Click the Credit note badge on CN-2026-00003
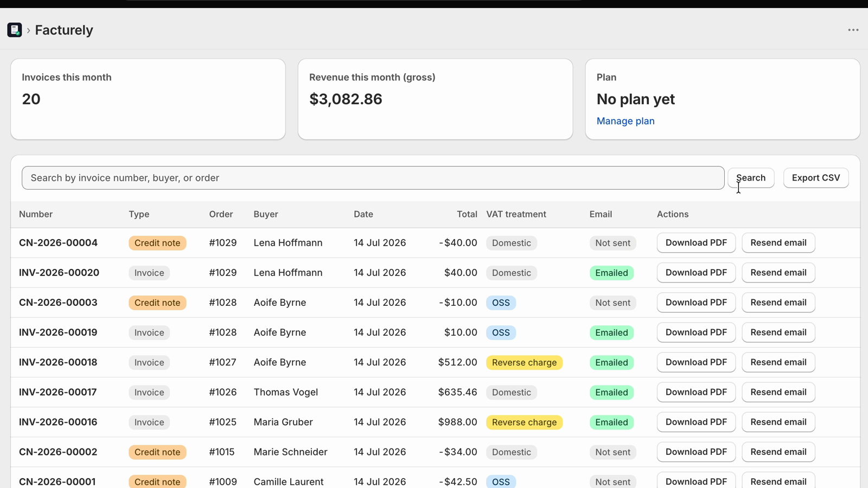 [157, 303]
